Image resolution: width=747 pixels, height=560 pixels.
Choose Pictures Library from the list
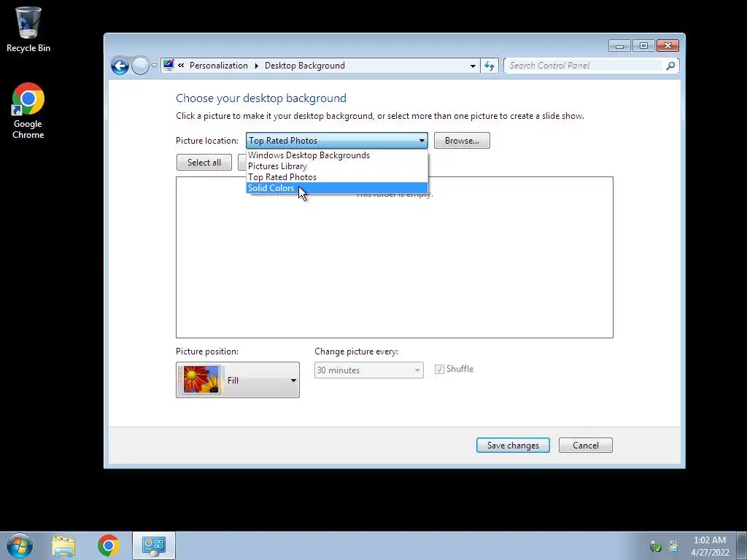click(337, 166)
